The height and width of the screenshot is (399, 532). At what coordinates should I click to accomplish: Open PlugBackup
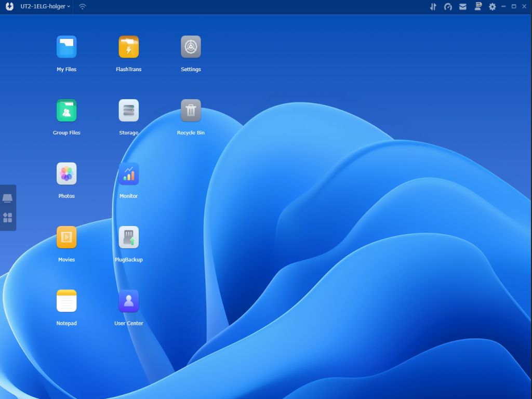tap(129, 237)
